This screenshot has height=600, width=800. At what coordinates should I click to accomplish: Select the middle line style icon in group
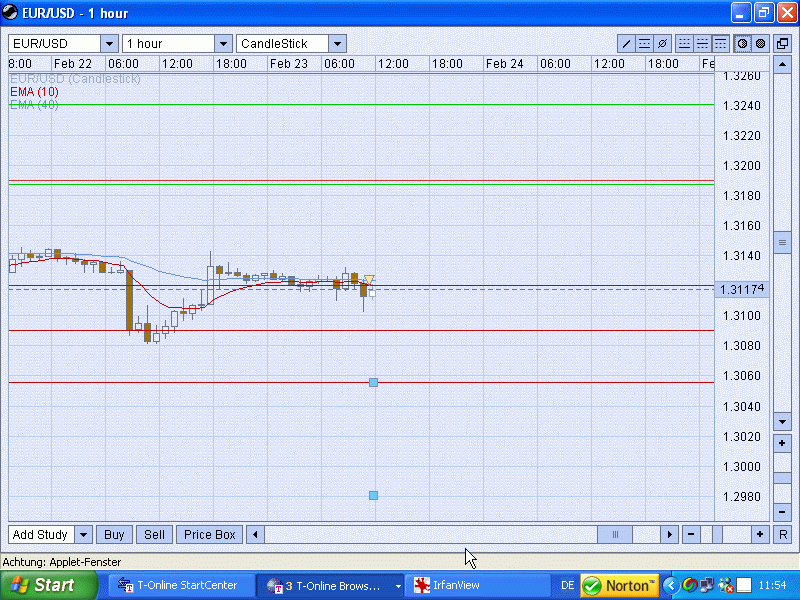[702, 44]
